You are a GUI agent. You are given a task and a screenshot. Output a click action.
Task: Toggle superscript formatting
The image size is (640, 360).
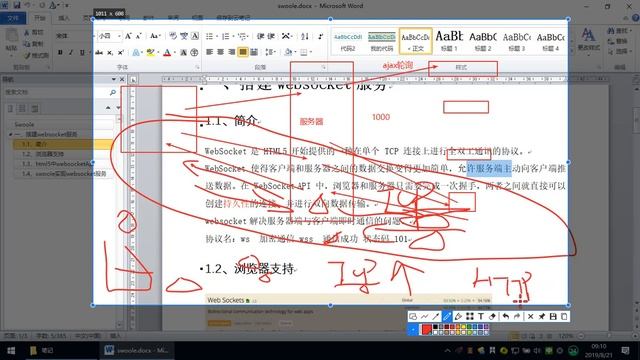coord(121,52)
